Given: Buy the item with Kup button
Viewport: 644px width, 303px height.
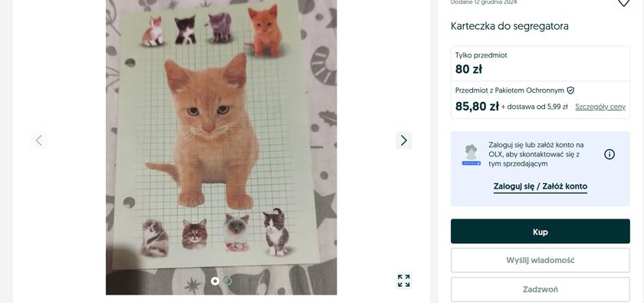Looking at the screenshot, I should pos(540,232).
